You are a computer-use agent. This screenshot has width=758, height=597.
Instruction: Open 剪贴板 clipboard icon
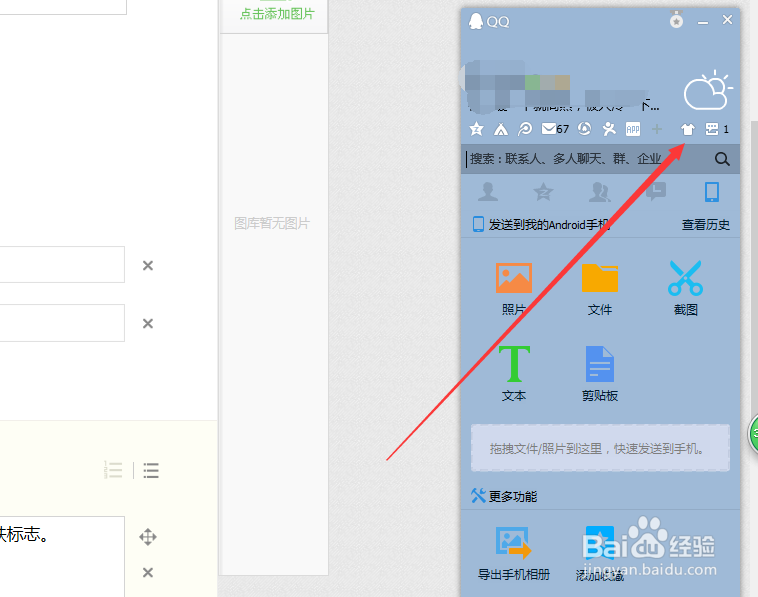click(600, 374)
